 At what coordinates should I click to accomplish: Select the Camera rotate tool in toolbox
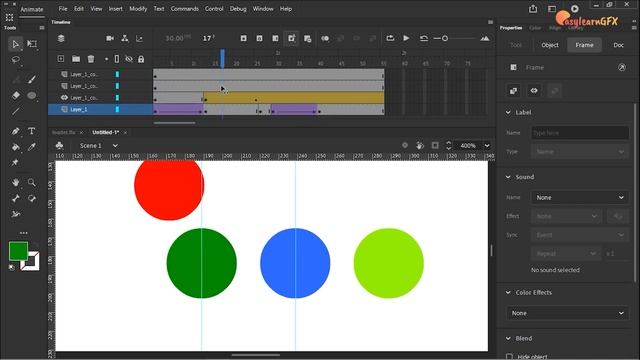tap(32, 198)
